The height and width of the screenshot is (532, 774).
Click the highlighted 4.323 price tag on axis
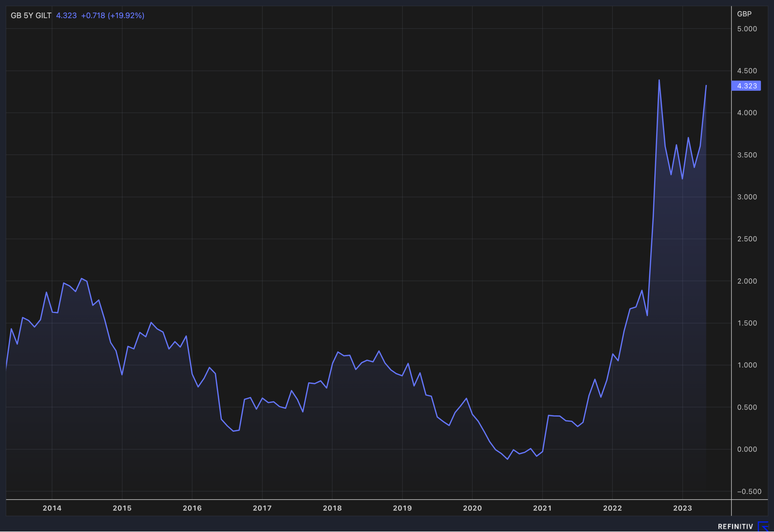click(746, 86)
